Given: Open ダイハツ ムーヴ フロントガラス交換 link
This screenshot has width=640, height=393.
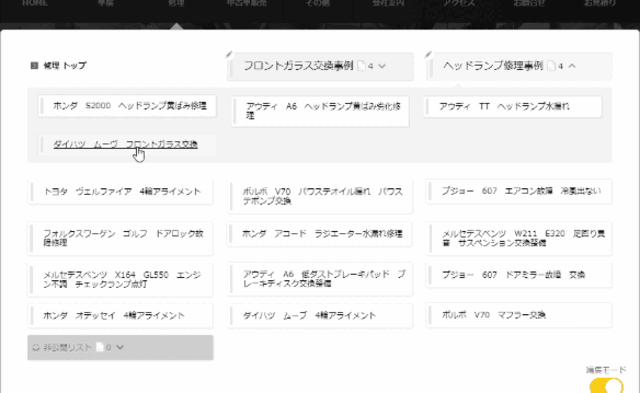Looking at the screenshot, I should [x=125, y=144].
